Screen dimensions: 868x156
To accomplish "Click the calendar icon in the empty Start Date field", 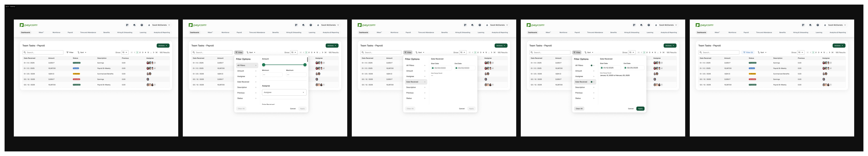I will click(433, 68).
